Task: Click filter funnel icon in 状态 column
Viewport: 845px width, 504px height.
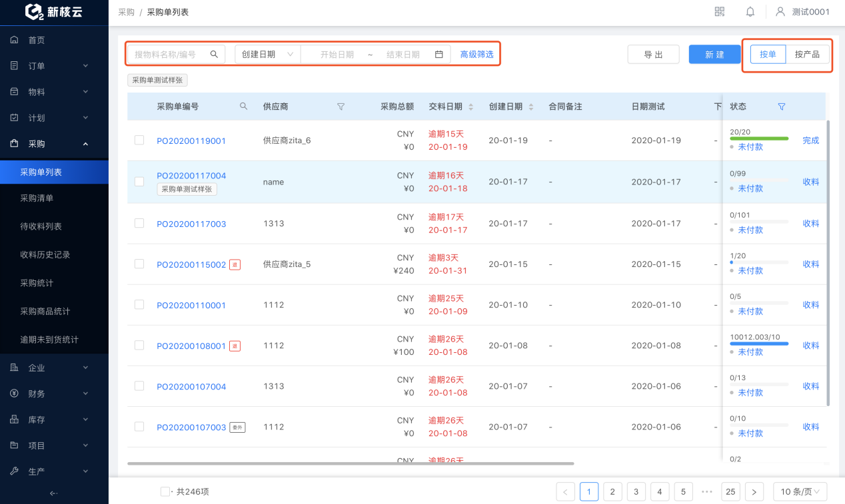Action: coord(782,107)
